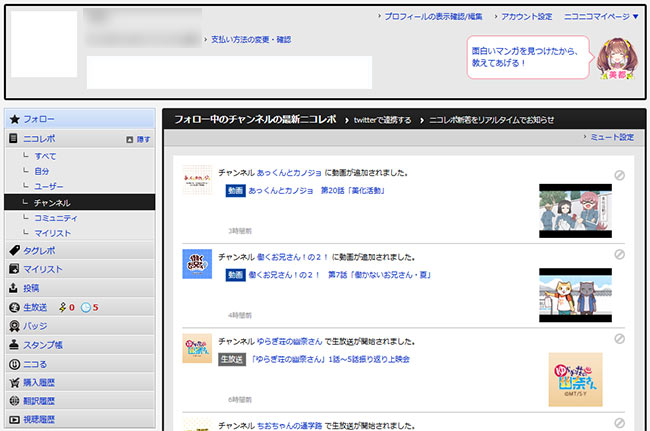650x431 pixels.
Task: Click the 美都 mascot character image
Action: click(x=617, y=59)
